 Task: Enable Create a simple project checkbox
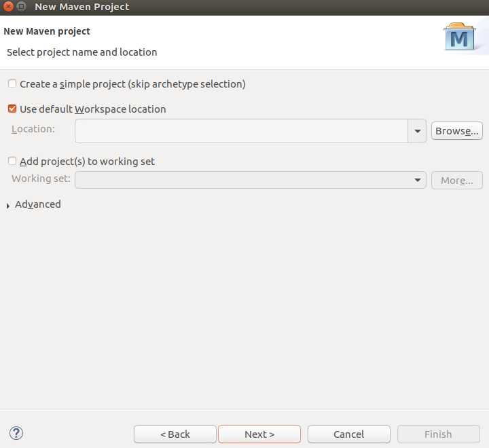12,83
